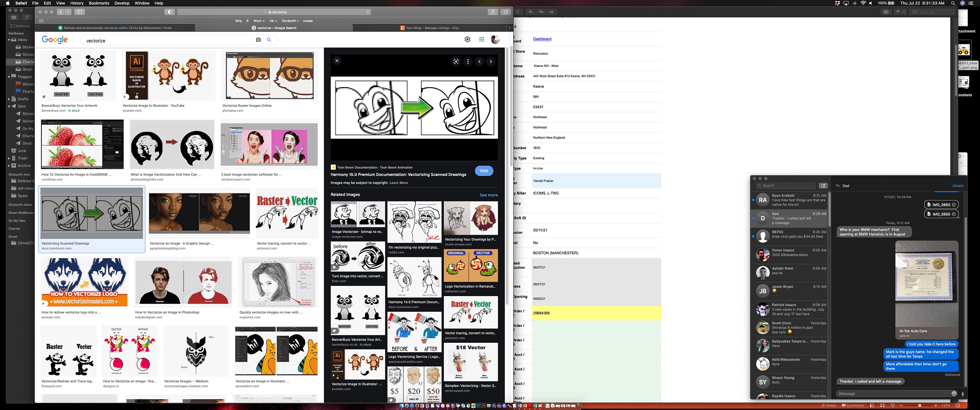This screenshot has width=980, height=410.
Task: Click Google search by image camera icon
Action: tap(258, 39)
